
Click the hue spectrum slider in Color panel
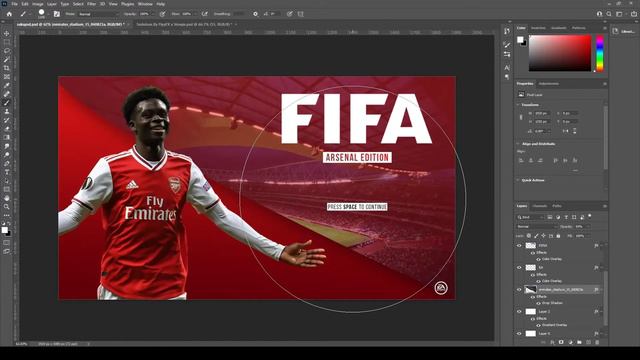pyautogui.click(x=600, y=53)
